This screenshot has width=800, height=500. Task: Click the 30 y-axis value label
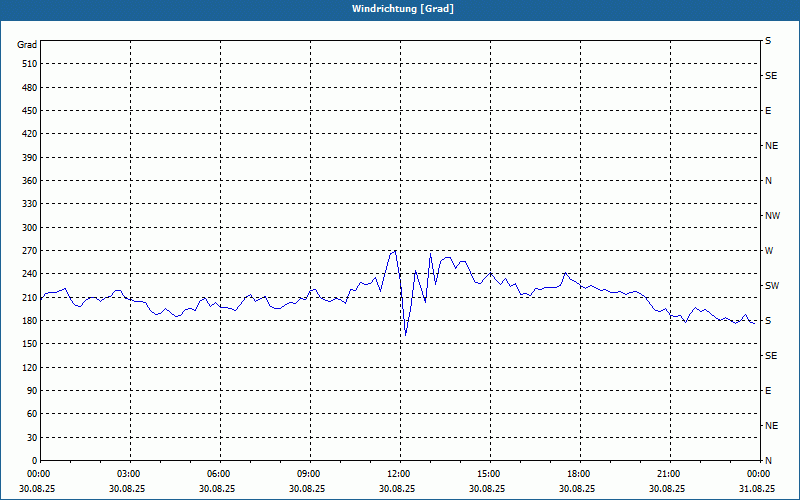pos(32,437)
